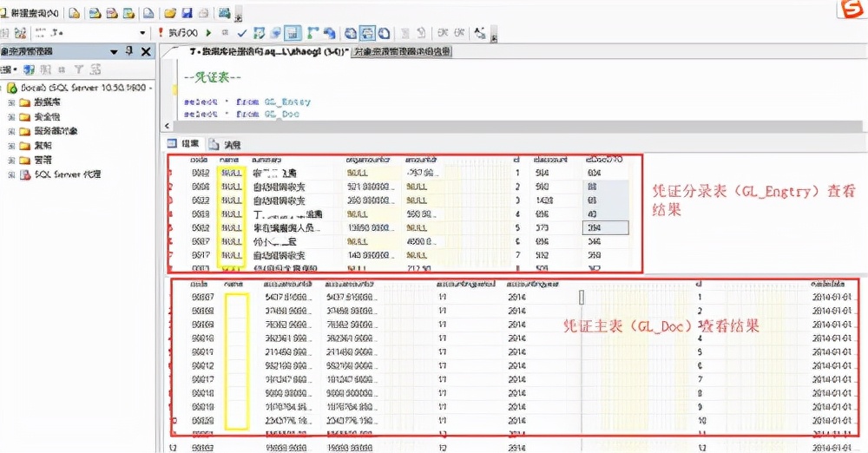The height and width of the screenshot is (453, 868).
Task: Click the New Query button
Action: [30, 13]
